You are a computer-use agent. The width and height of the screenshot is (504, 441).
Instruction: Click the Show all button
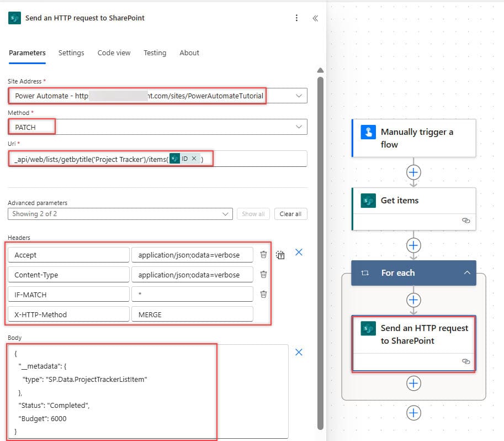pyautogui.click(x=253, y=214)
